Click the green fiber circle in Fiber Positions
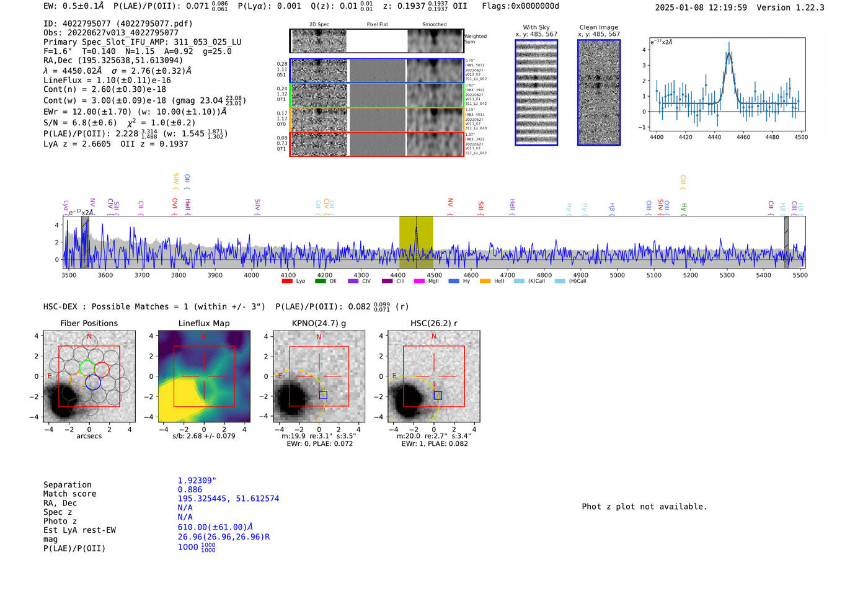The width and height of the screenshot is (868, 591). (87, 368)
